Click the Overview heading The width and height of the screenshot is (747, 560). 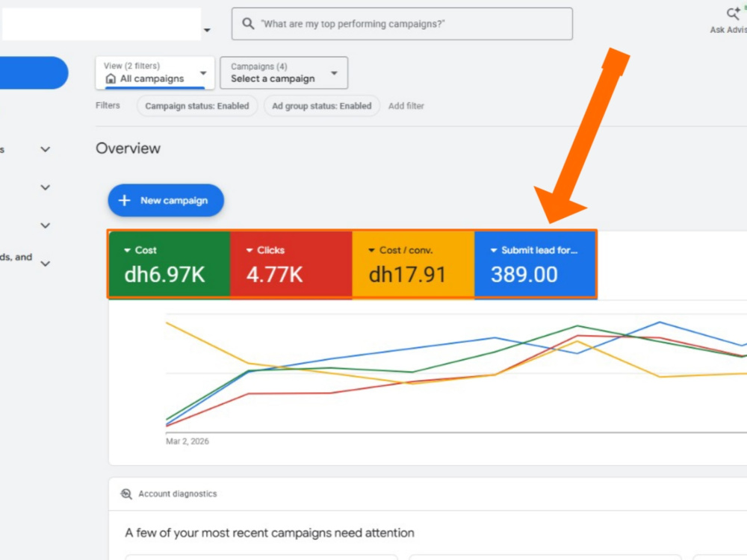point(128,148)
